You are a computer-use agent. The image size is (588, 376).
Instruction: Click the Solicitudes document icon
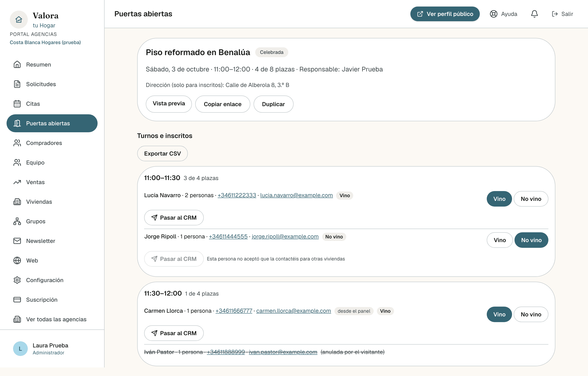[17, 84]
